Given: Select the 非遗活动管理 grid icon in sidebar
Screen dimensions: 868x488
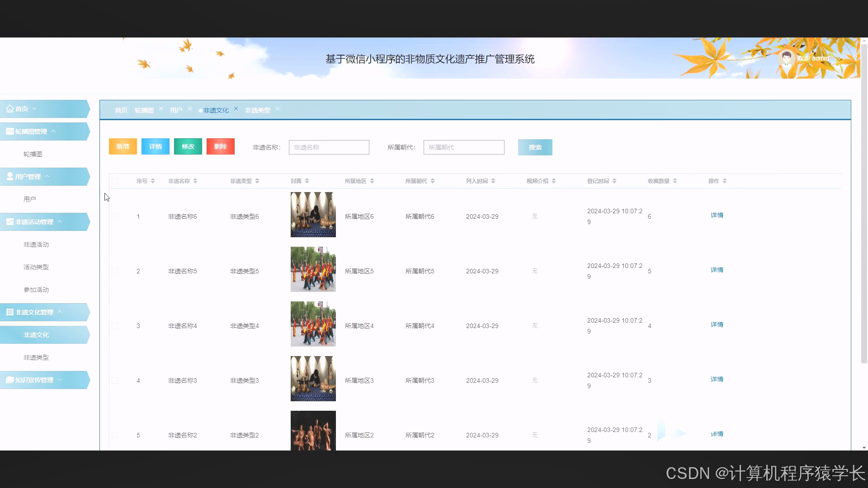Looking at the screenshot, I should pos(9,221).
